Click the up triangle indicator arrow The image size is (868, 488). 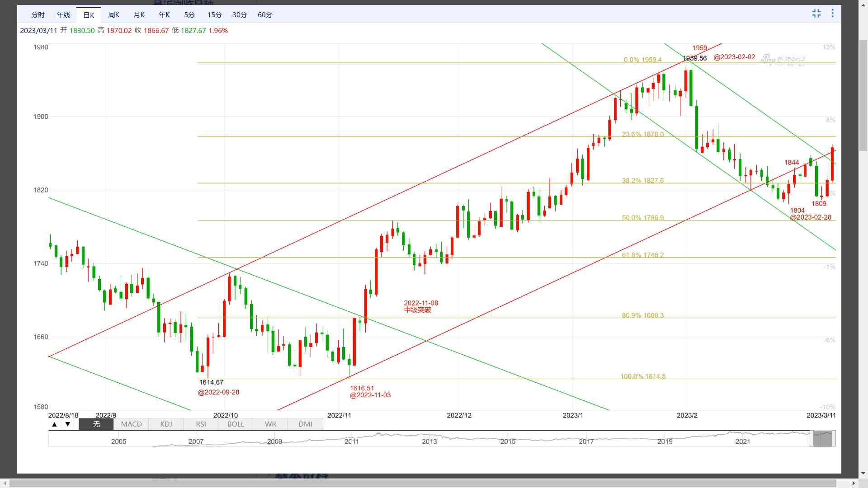coord(55,424)
